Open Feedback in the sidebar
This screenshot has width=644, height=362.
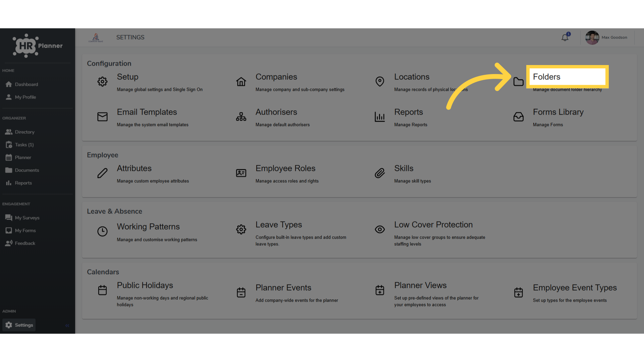click(x=20, y=243)
